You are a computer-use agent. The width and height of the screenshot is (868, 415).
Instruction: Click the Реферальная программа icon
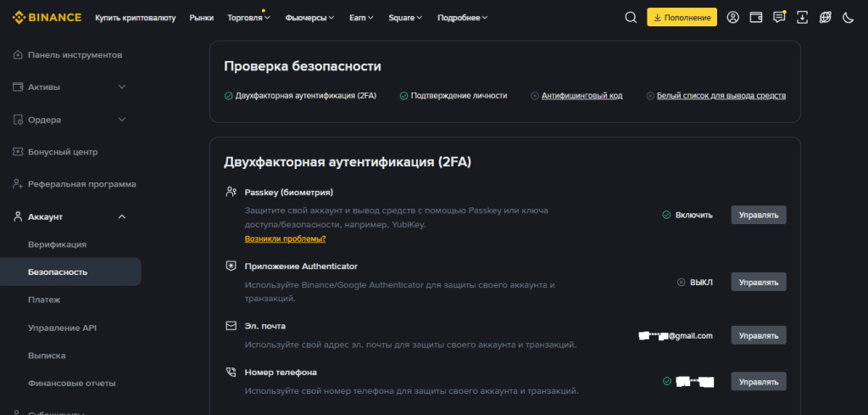pos(18,184)
